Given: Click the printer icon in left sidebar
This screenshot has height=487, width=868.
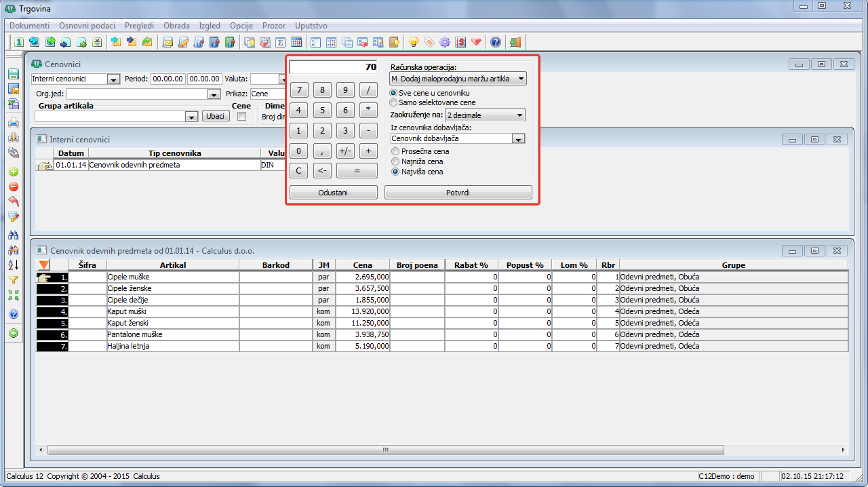Looking at the screenshot, I should [x=13, y=123].
